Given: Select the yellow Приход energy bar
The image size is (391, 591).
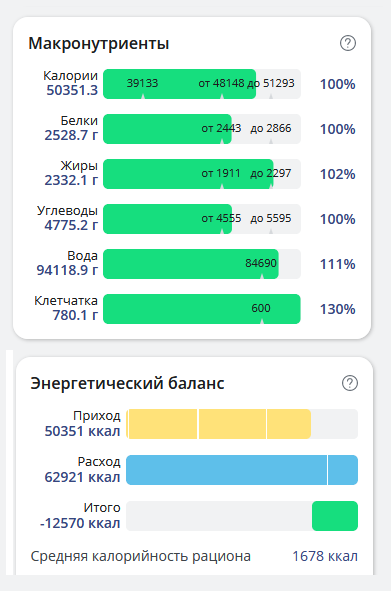Looking at the screenshot, I should tap(219, 424).
